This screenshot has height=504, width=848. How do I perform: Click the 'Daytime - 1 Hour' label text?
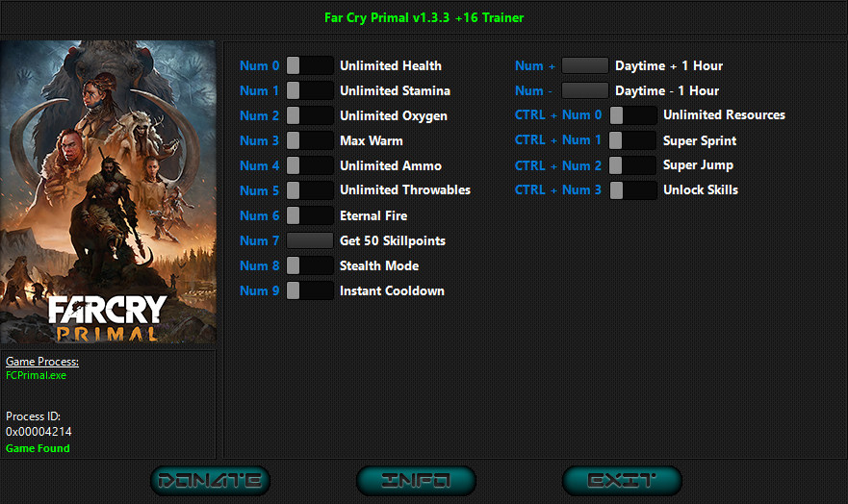point(667,90)
